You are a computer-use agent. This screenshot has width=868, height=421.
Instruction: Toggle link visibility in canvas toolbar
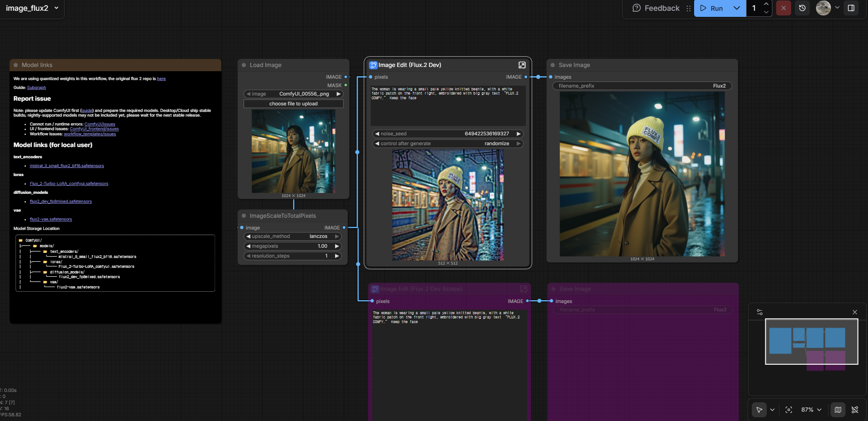point(855,410)
